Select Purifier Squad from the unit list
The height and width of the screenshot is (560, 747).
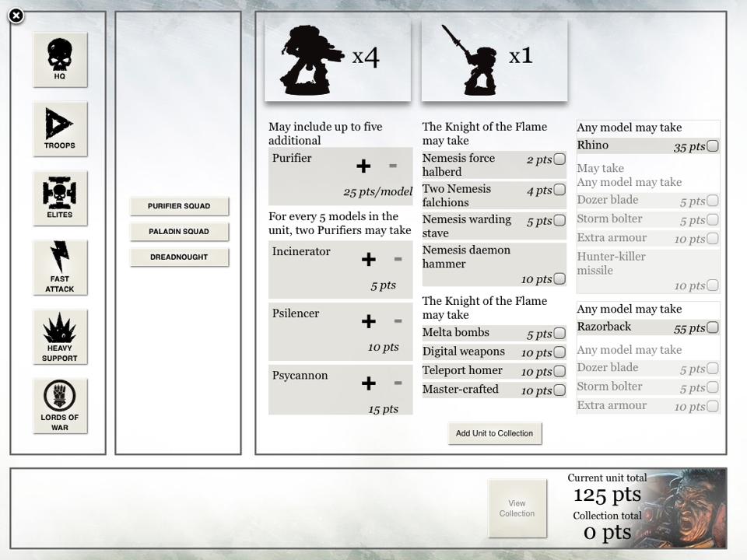179,205
